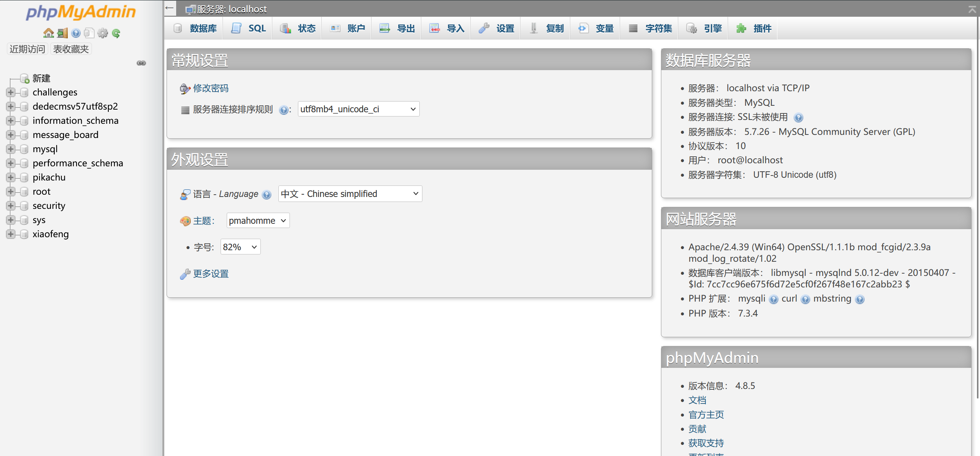Switch to 近期访问 in navigation panel
The image size is (980, 456).
[x=27, y=49]
